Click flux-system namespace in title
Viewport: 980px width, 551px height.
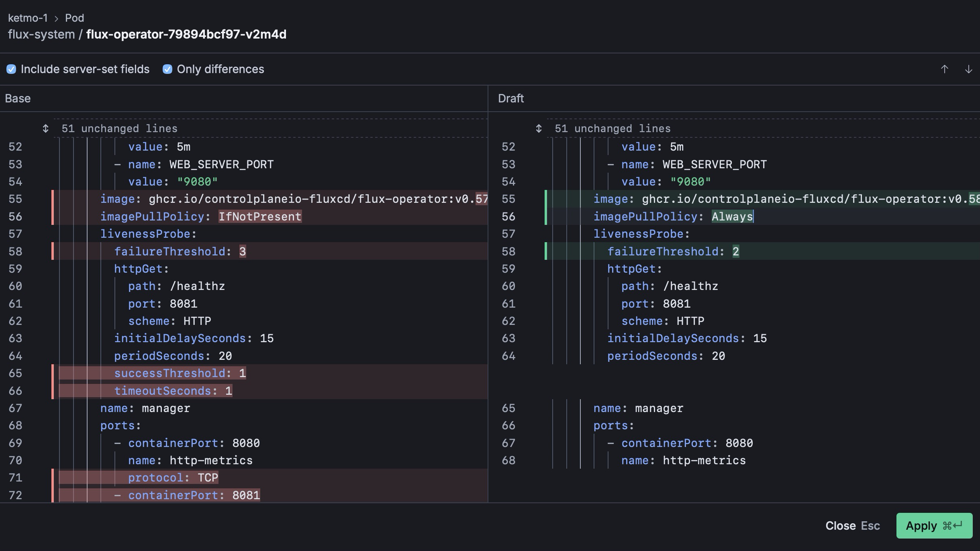(41, 35)
